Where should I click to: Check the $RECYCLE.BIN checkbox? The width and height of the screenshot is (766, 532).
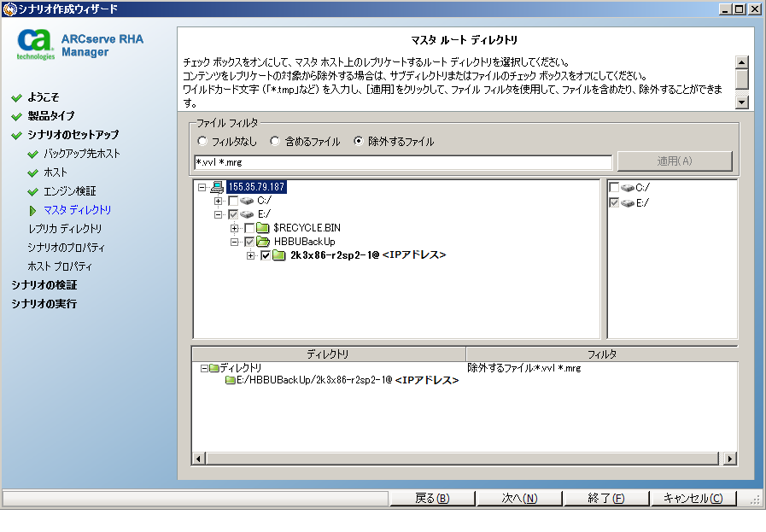249,228
